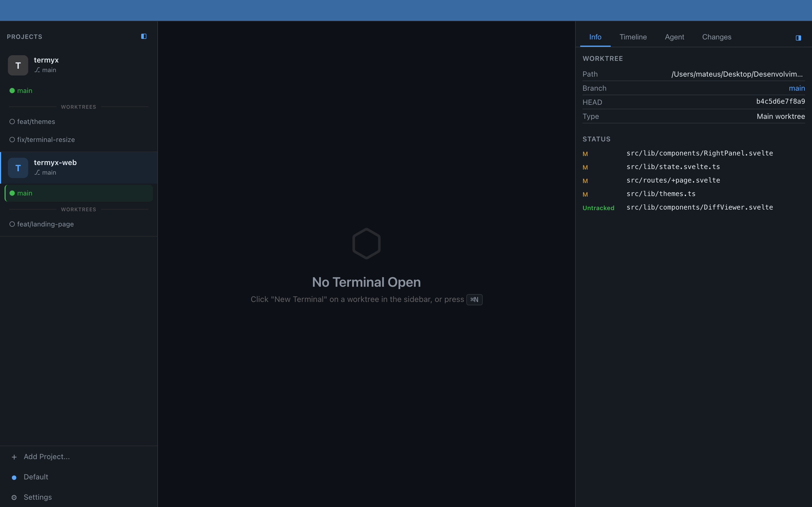The image size is (812, 507).
Task: Click Default at the bottom of sidebar
Action: [x=36, y=477]
